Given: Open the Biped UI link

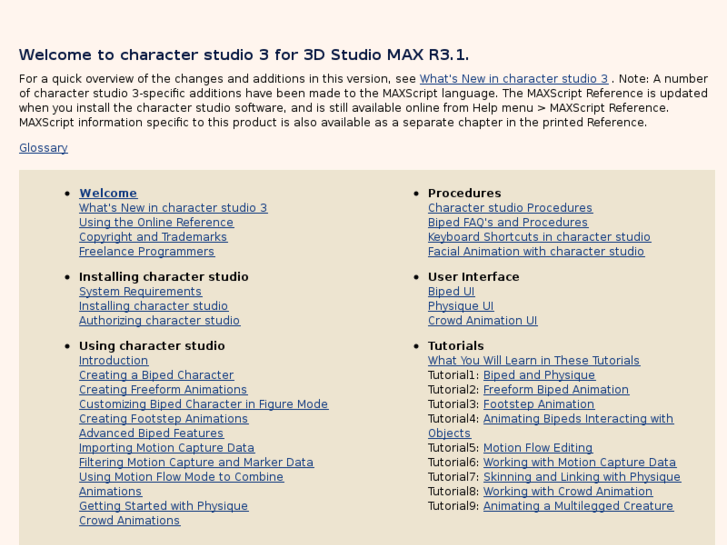Looking at the screenshot, I should pyautogui.click(x=451, y=291).
